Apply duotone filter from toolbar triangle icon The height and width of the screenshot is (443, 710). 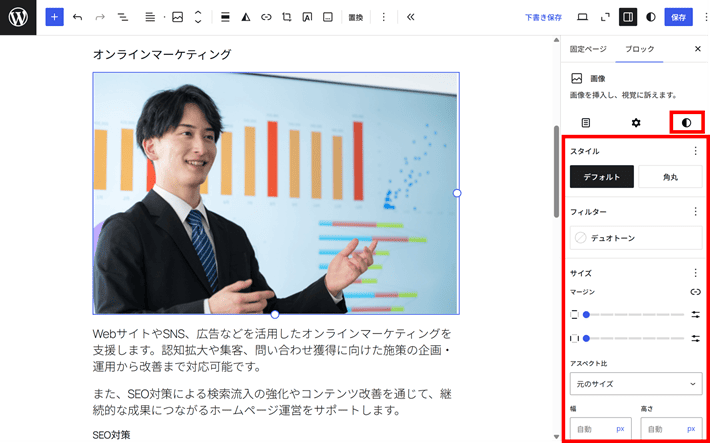245,17
